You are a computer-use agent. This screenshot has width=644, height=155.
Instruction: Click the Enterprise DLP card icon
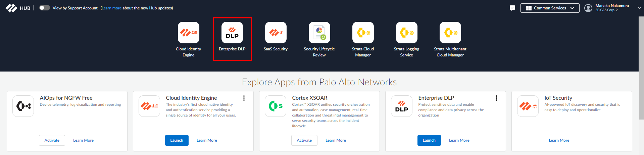(x=402, y=106)
